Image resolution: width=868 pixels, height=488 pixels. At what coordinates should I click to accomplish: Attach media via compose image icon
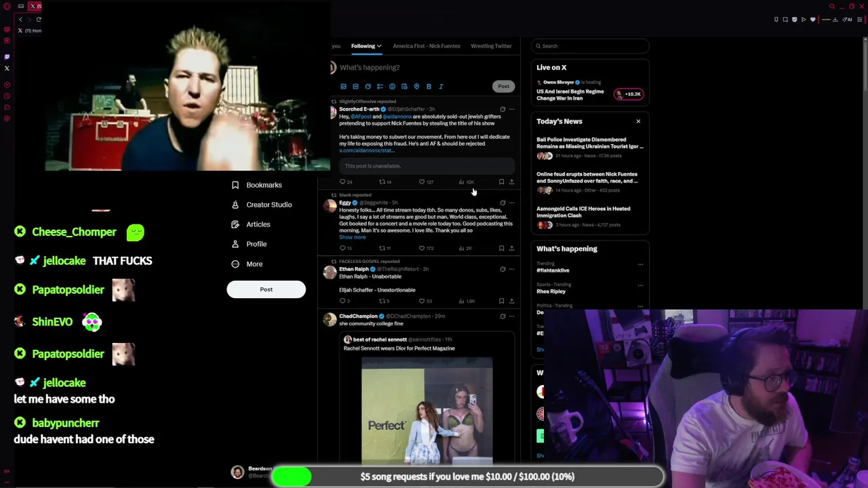(343, 87)
